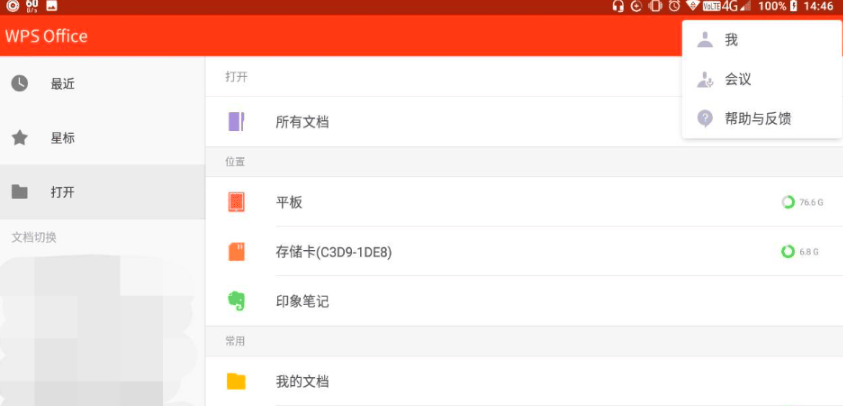Click the 文档切换 section label

[x=34, y=237]
